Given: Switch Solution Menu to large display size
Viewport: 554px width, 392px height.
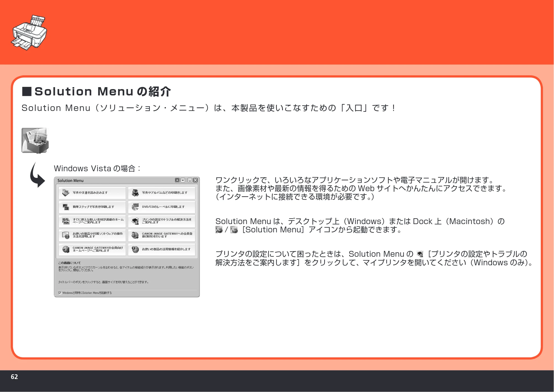Looking at the screenshot, I should pos(177,180).
